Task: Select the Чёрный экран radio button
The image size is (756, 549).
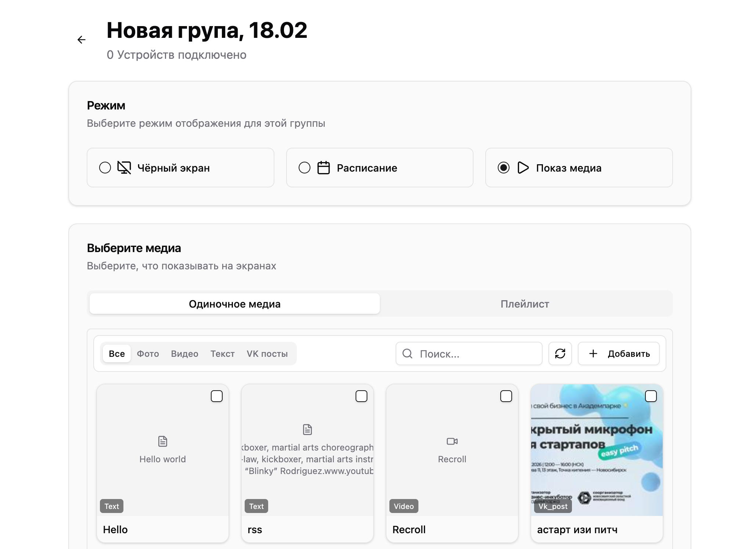Action: [x=105, y=168]
